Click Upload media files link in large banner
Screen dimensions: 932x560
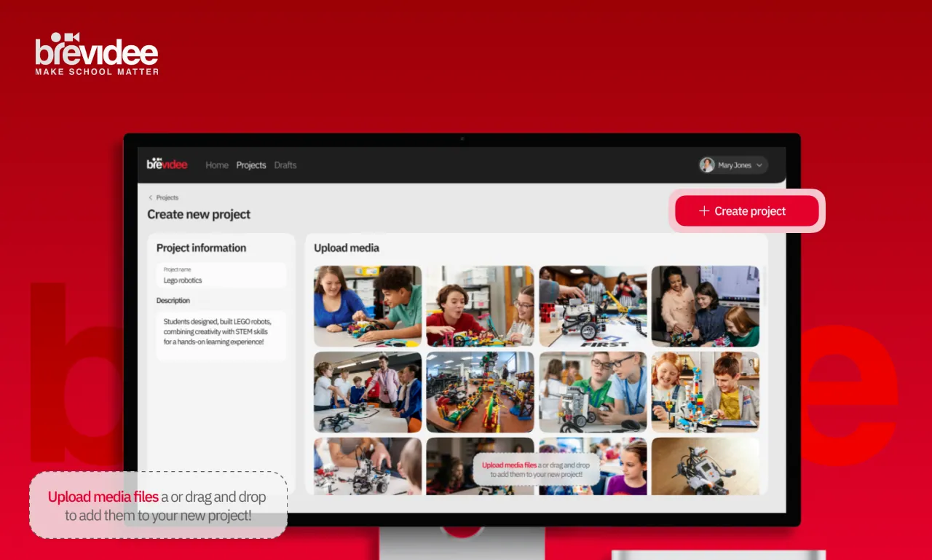coord(103,497)
